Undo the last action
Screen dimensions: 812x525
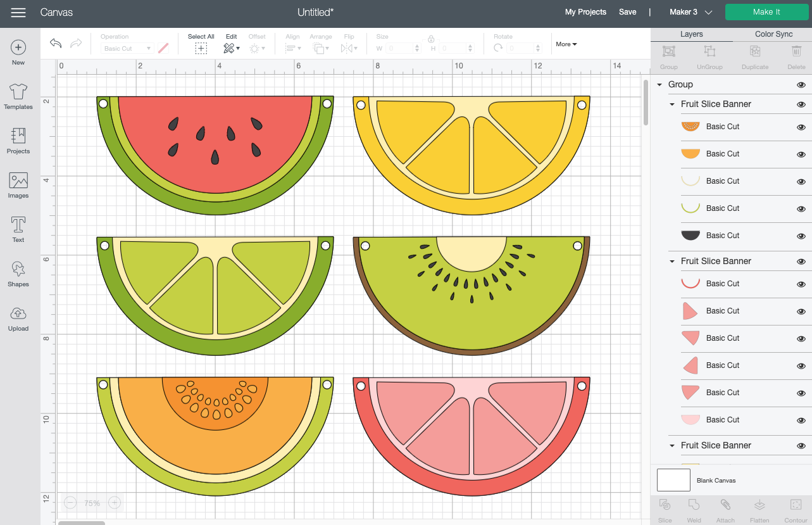(56, 43)
